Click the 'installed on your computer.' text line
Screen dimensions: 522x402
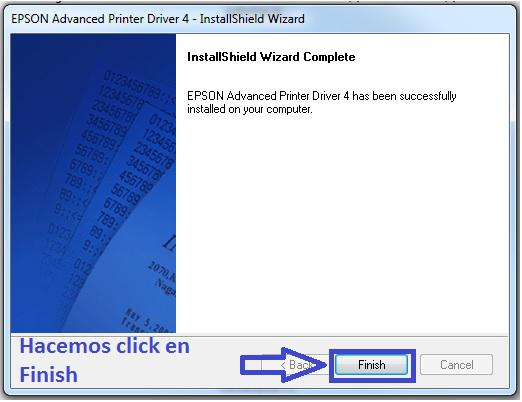[x=250, y=109]
